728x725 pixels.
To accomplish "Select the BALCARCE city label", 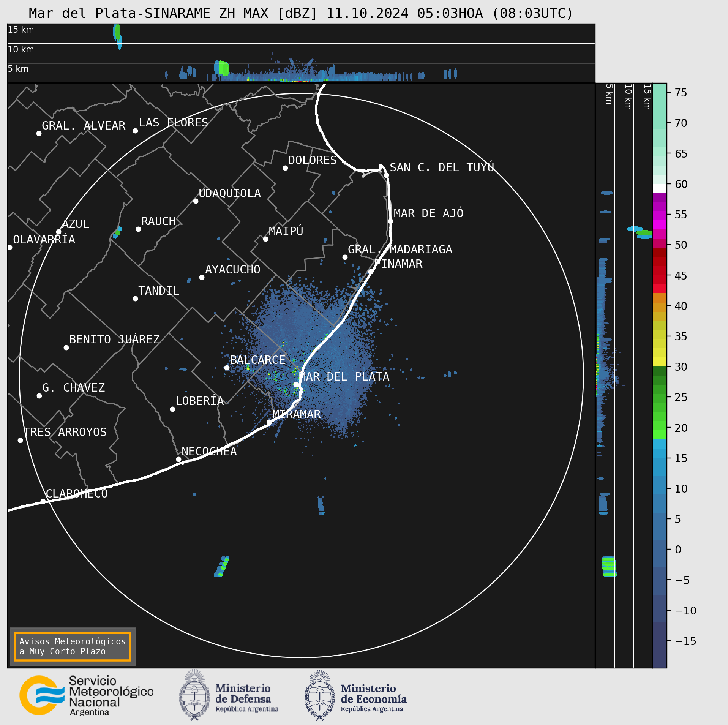I will tap(258, 360).
